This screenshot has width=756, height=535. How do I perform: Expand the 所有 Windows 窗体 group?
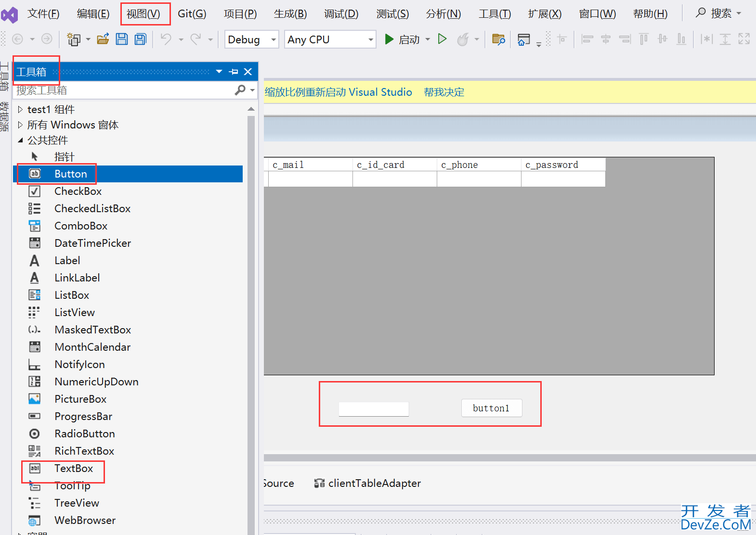tap(20, 125)
